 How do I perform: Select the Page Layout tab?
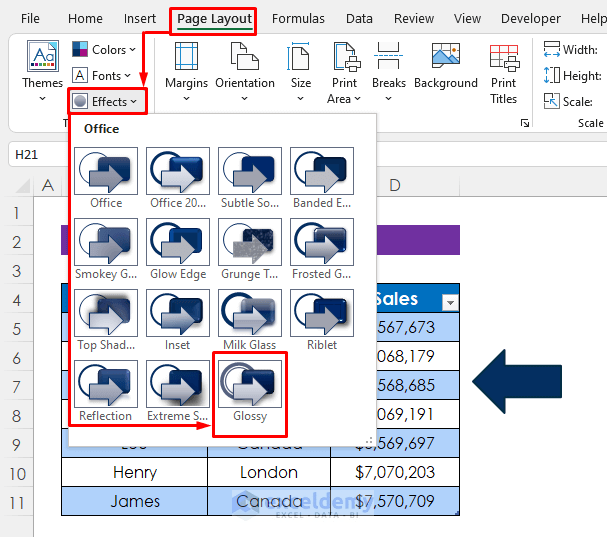pos(214,19)
